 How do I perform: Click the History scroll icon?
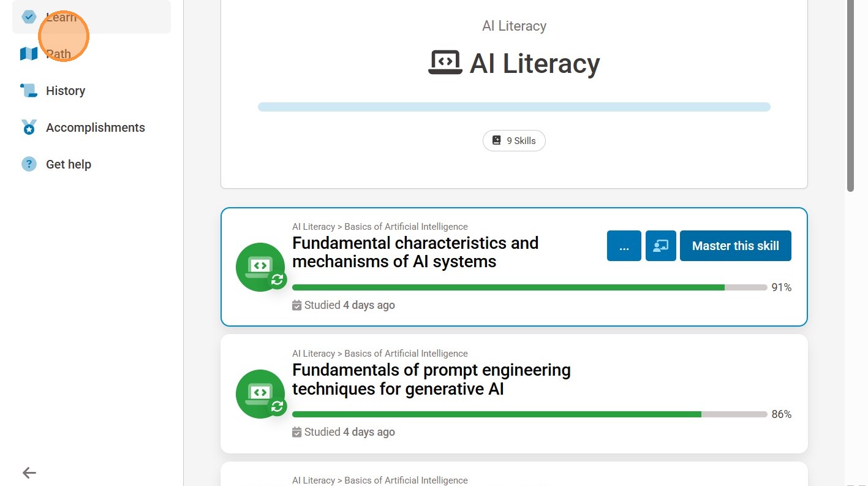(29, 91)
